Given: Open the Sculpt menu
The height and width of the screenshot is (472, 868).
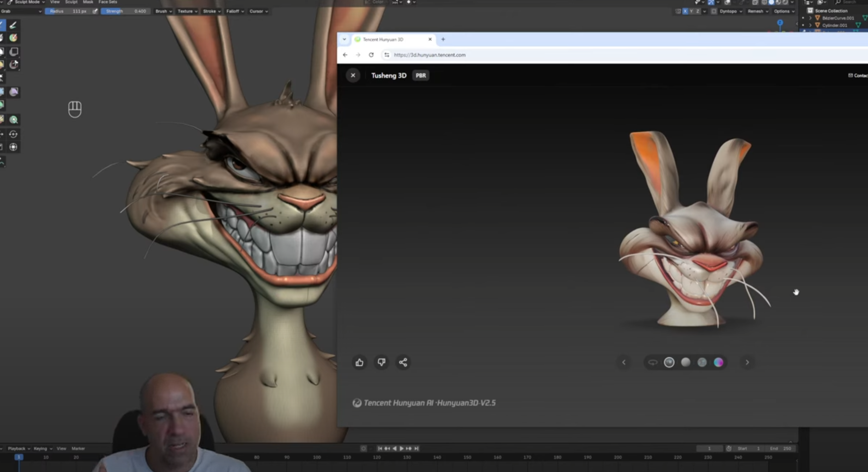Looking at the screenshot, I should click(x=71, y=2).
